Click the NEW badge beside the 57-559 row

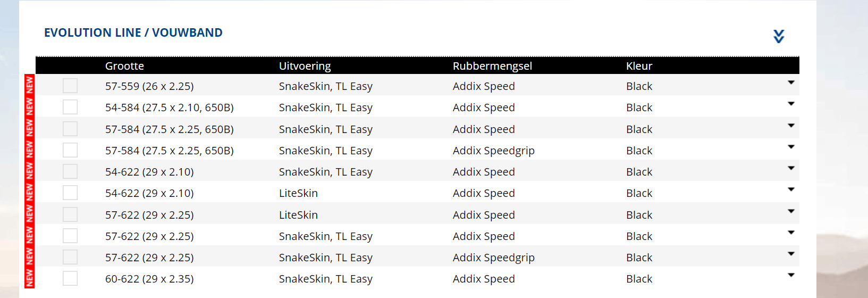pyautogui.click(x=30, y=85)
